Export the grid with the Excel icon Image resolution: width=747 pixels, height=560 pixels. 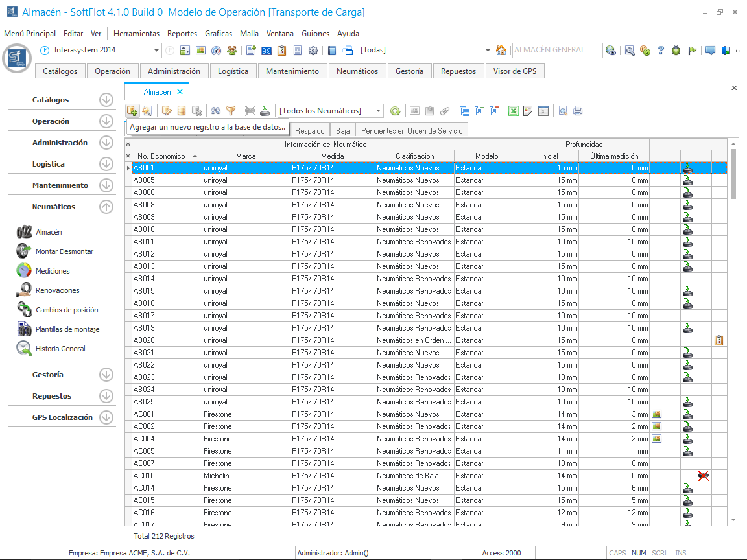click(513, 111)
